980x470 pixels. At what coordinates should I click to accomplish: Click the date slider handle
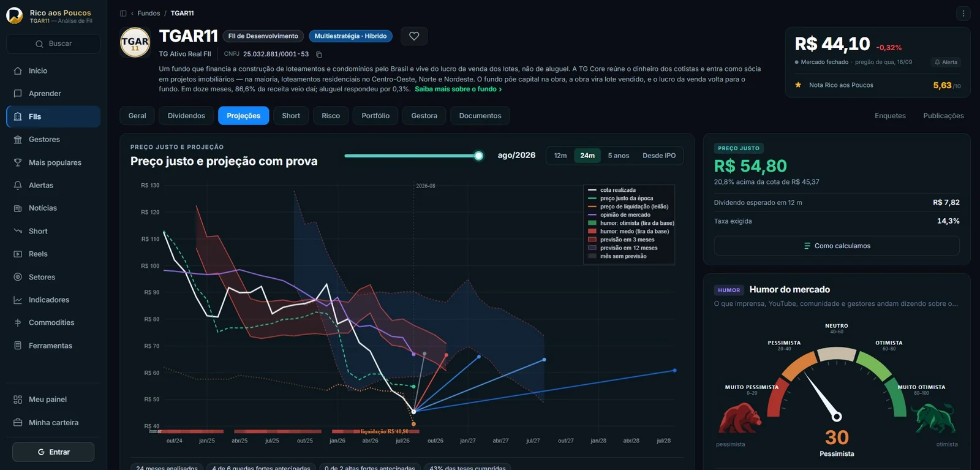click(479, 156)
